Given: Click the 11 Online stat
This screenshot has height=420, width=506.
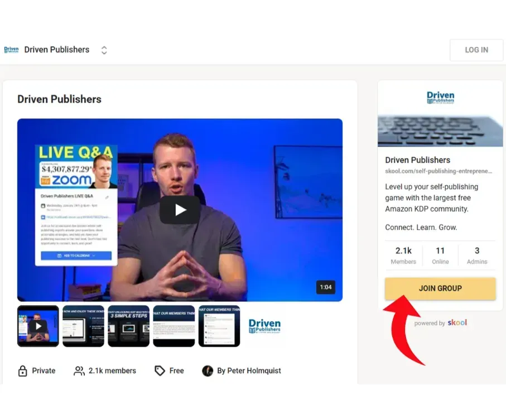Looking at the screenshot, I should (x=440, y=255).
